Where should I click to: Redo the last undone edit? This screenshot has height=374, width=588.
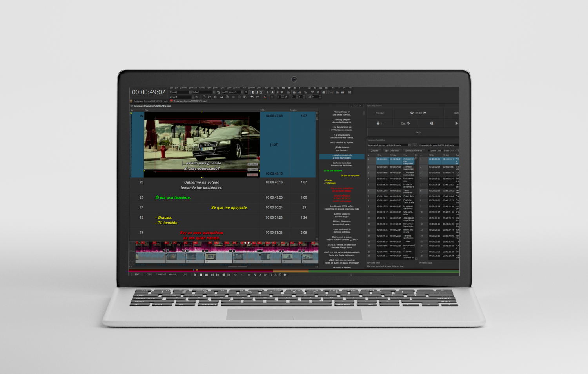(x=258, y=97)
